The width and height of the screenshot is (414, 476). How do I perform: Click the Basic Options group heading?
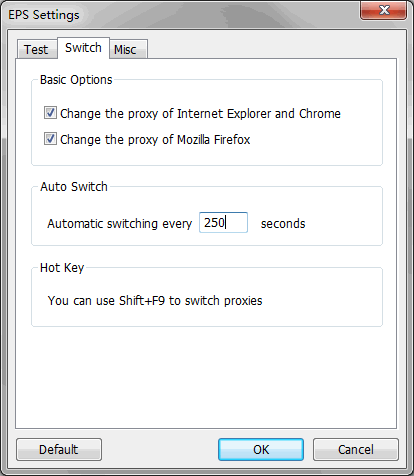76,80
